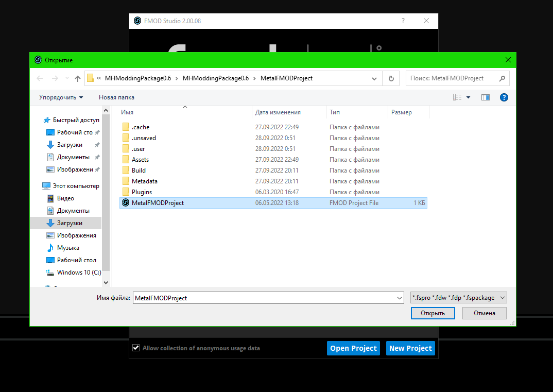The image size is (553, 392).
Task: Open pinned Документы quick access item
Action: pyautogui.click(x=73, y=157)
